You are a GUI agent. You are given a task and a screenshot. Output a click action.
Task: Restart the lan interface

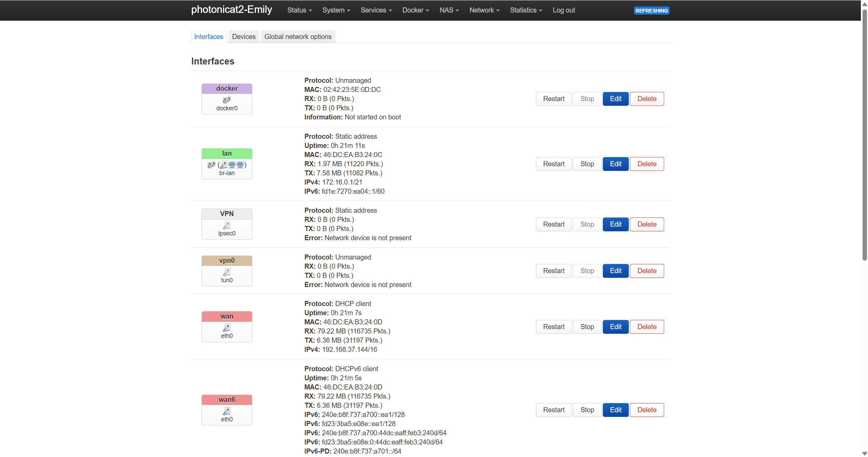coord(553,164)
